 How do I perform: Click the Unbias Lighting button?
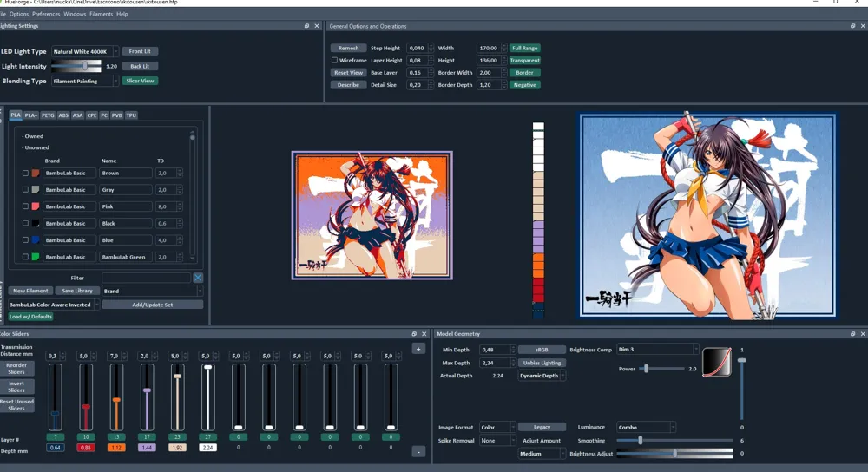[542, 363]
